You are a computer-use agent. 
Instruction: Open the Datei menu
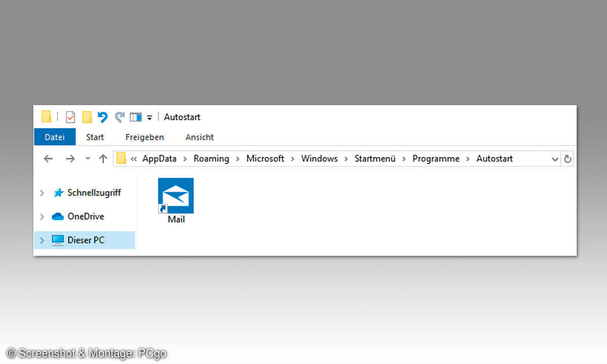55,137
